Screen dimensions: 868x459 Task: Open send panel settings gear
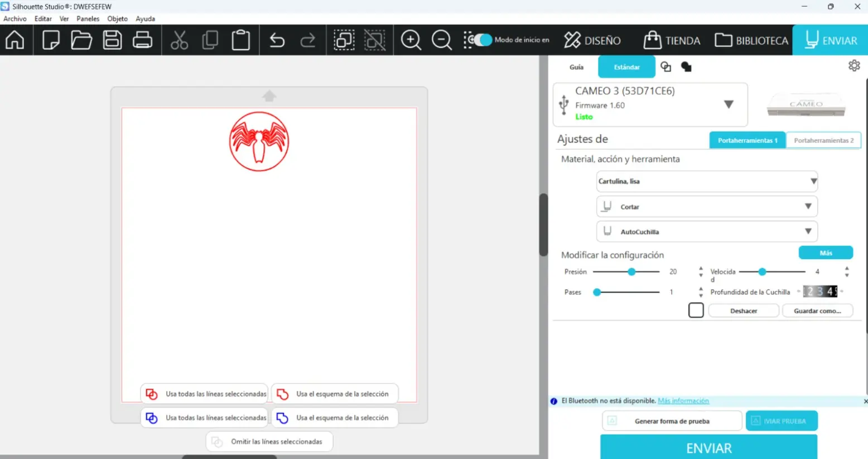[x=854, y=66]
